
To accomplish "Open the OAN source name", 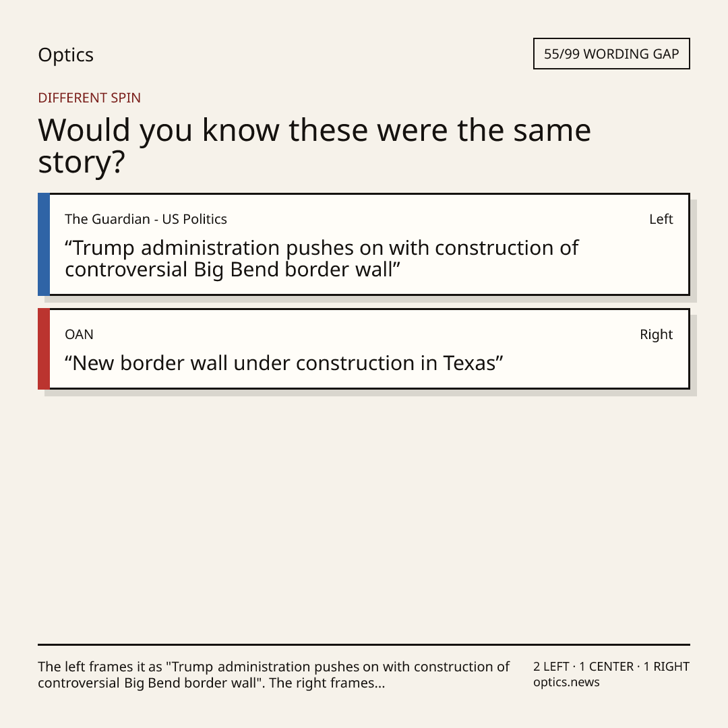I will pos(79,334).
